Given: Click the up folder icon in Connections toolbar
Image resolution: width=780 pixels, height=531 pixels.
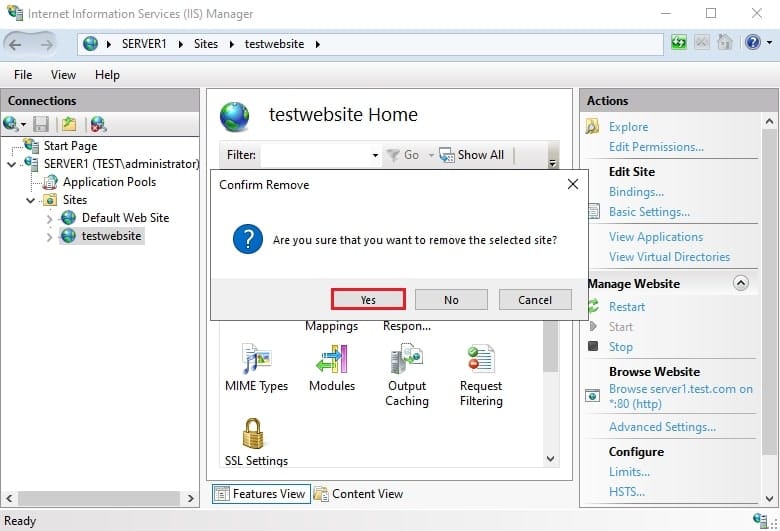Looking at the screenshot, I should 69,124.
